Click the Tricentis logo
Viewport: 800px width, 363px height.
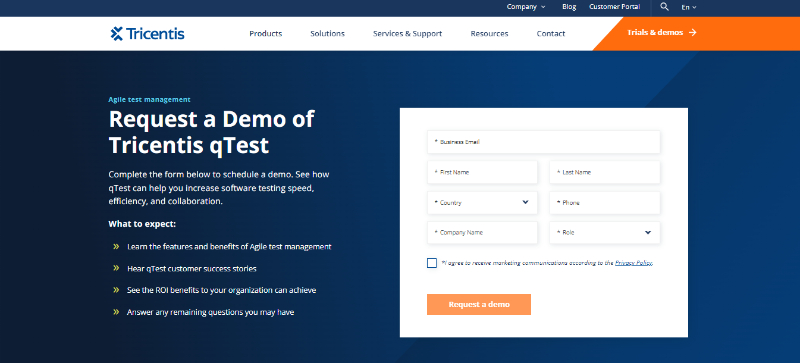point(147,34)
